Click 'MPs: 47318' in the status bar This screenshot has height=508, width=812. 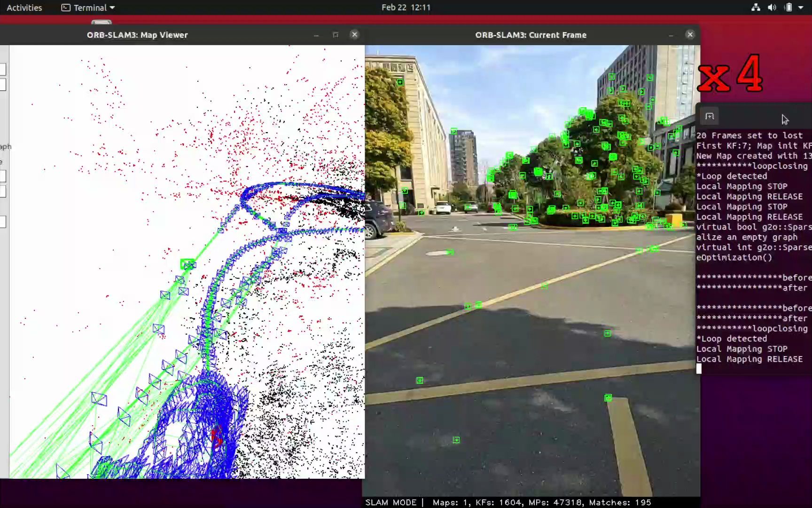pos(556,502)
